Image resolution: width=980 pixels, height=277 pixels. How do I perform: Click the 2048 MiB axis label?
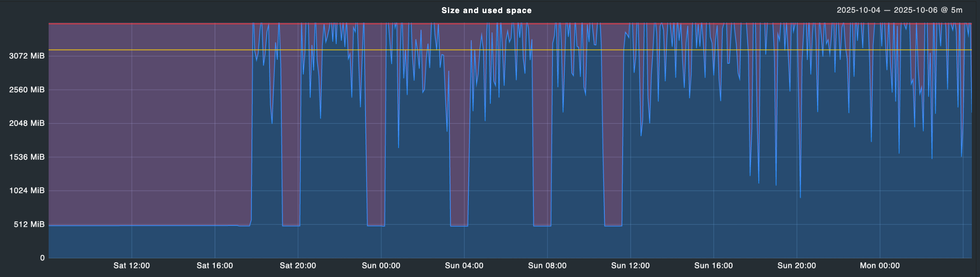click(x=27, y=123)
